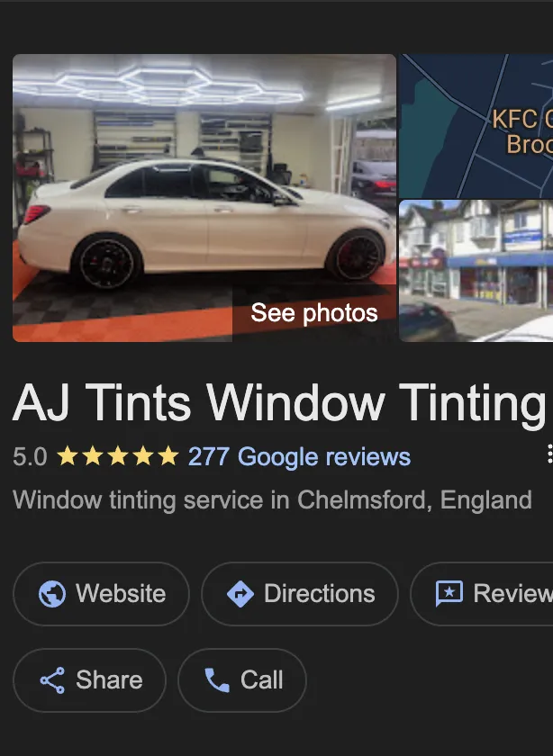Click the globe icon on Website button

pos(52,593)
